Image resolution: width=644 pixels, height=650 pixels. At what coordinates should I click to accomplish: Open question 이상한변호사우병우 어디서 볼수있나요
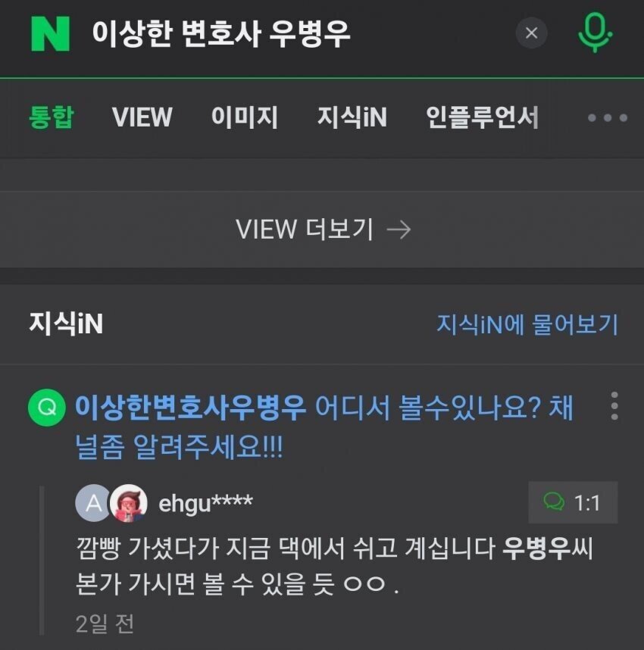(324, 428)
